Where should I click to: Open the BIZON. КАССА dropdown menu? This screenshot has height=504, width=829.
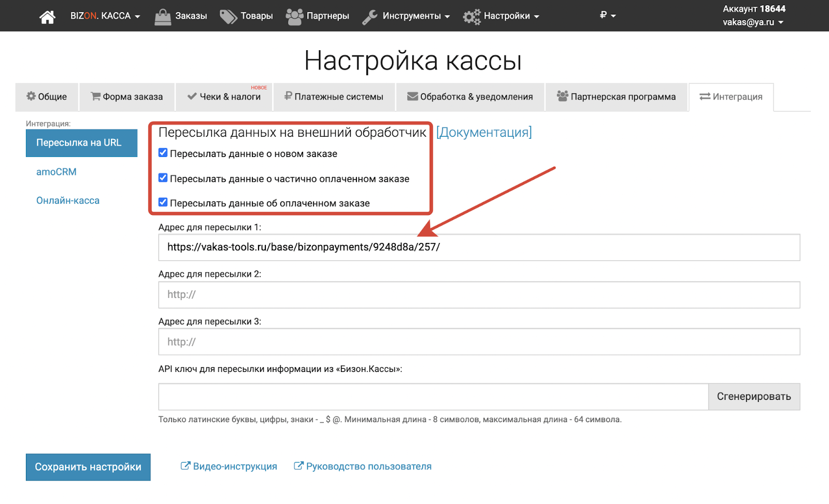[105, 16]
